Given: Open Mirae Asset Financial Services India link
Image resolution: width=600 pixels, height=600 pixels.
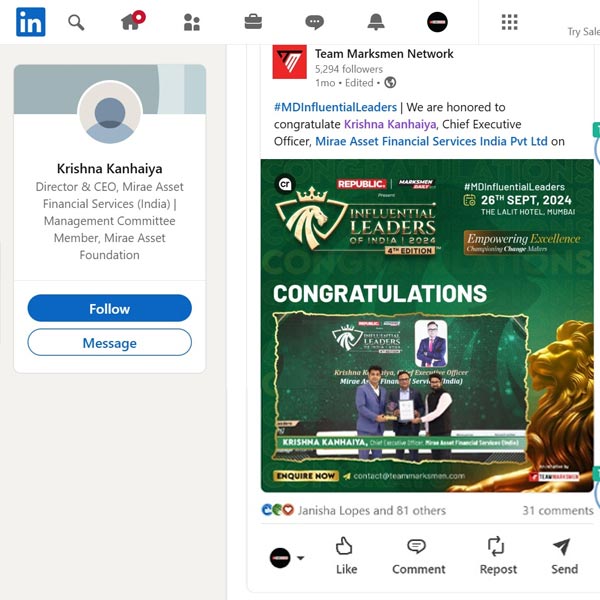Looking at the screenshot, I should 431,141.
